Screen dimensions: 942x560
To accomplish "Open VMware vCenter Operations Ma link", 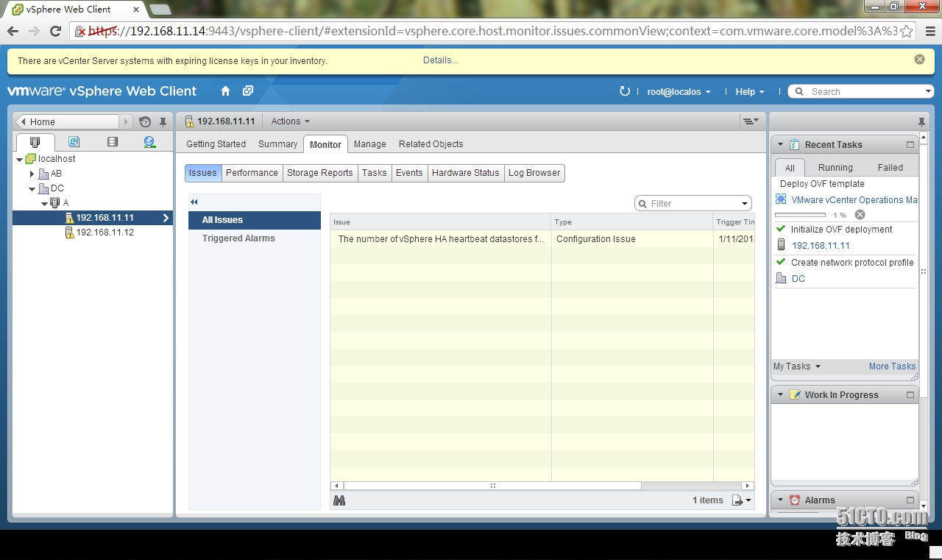I will coord(854,200).
